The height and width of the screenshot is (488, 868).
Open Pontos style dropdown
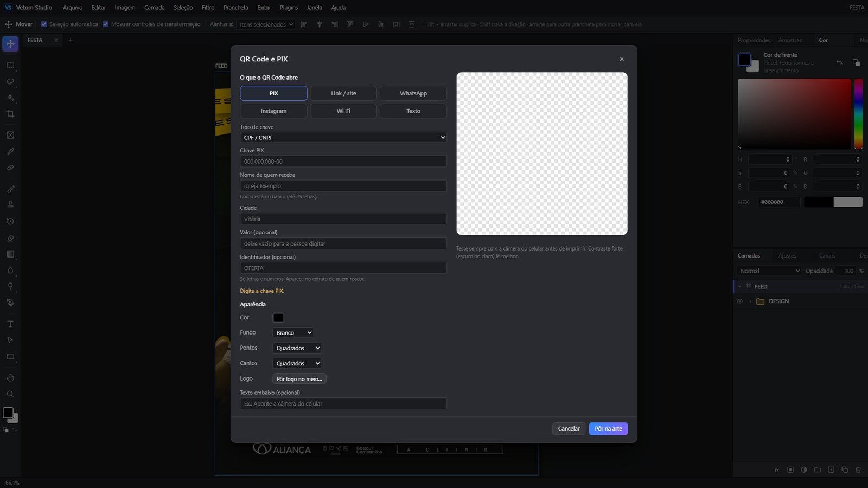pos(297,348)
